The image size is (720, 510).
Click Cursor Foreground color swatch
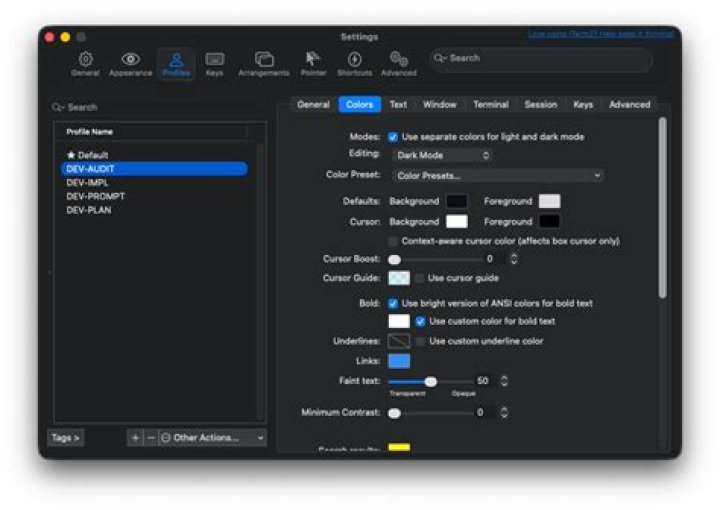(549, 222)
